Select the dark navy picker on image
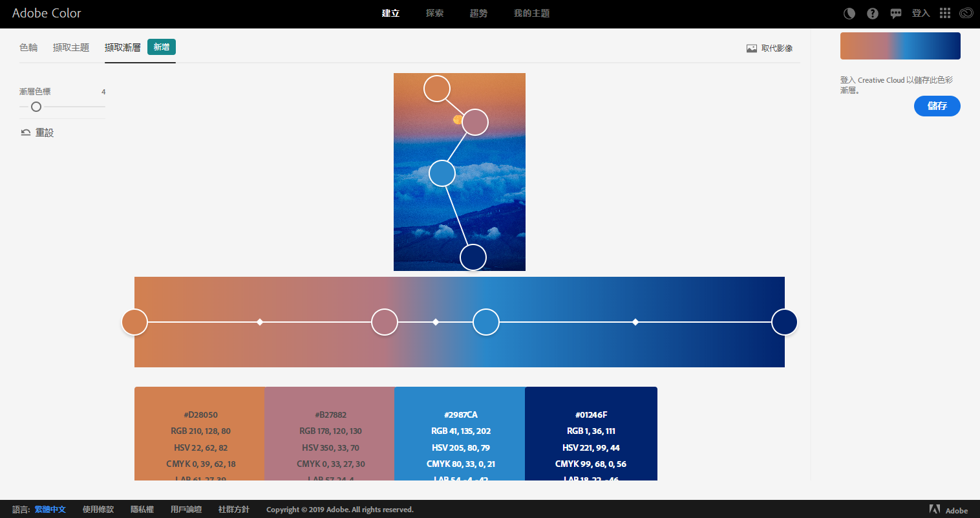Viewport: 980px width, 518px height. coord(473,257)
